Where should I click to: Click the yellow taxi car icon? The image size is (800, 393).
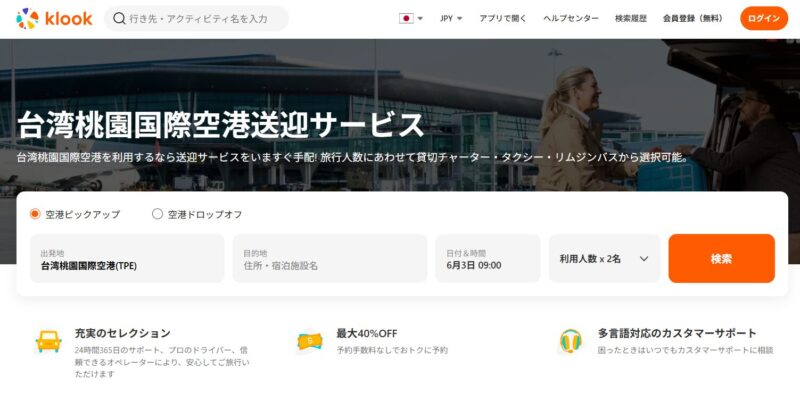point(48,341)
